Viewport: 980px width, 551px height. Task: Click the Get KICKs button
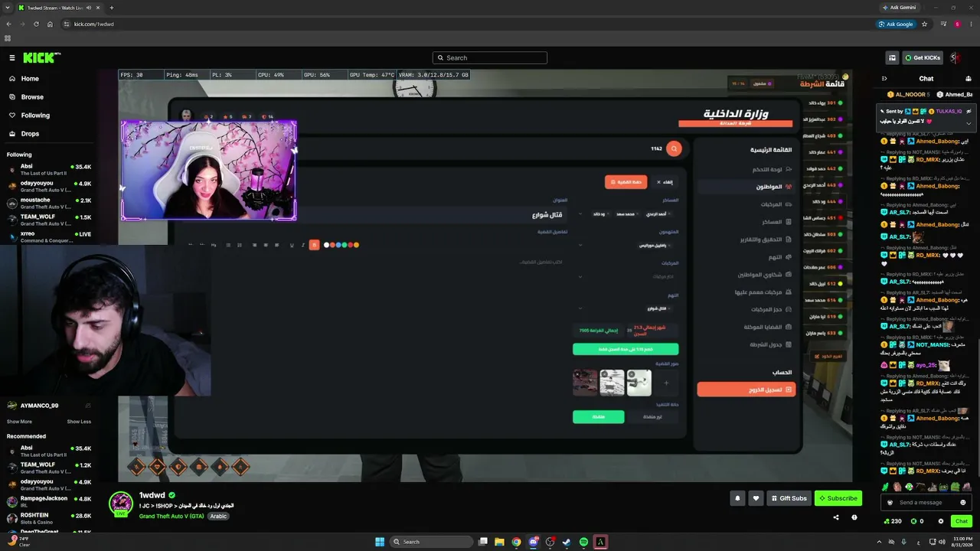[x=923, y=57]
